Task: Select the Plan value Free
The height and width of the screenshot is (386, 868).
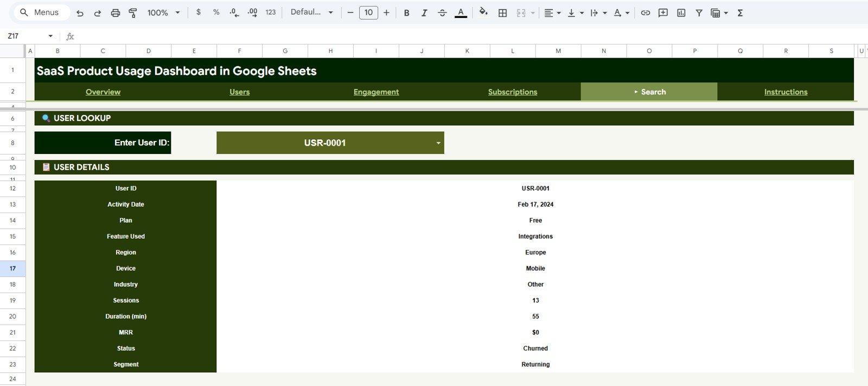Action: (535, 221)
